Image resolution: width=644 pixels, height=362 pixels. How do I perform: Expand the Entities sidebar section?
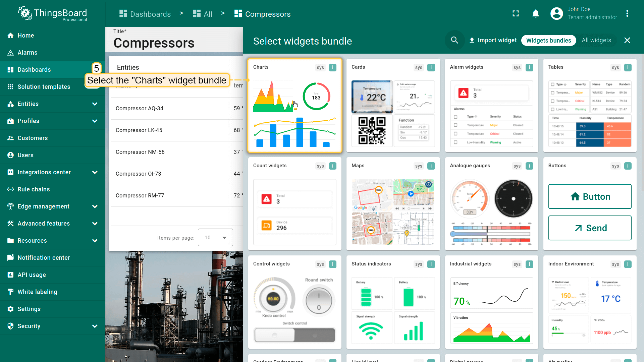(95, 104)
